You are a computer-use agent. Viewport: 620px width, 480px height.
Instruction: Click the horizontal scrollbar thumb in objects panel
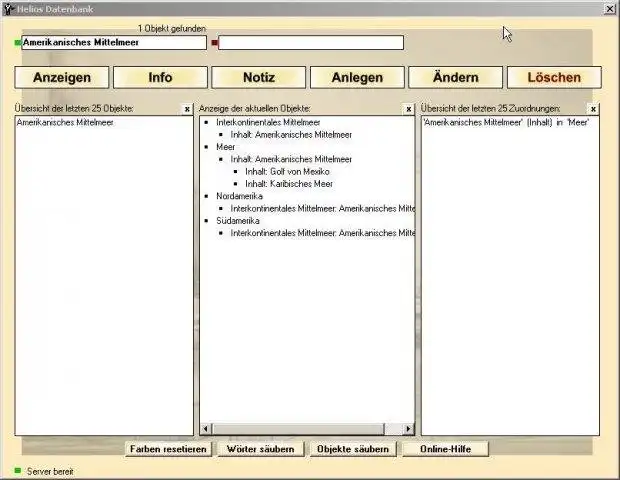(x=299, y=429)
